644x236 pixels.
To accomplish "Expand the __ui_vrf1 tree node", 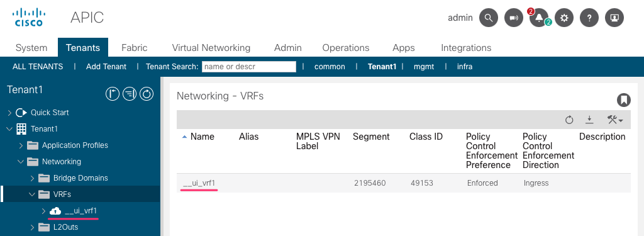I will point(44,211).
